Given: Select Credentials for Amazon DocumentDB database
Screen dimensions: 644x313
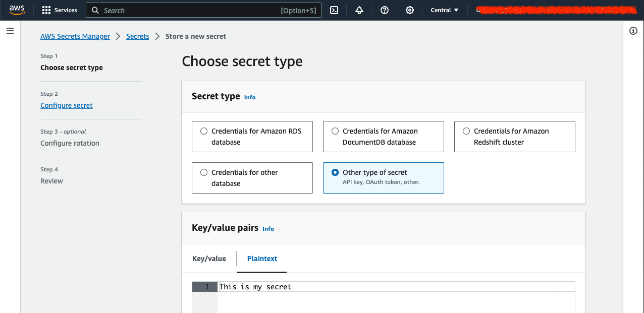Looking at the screenshot, I should (x=384, y=137).
